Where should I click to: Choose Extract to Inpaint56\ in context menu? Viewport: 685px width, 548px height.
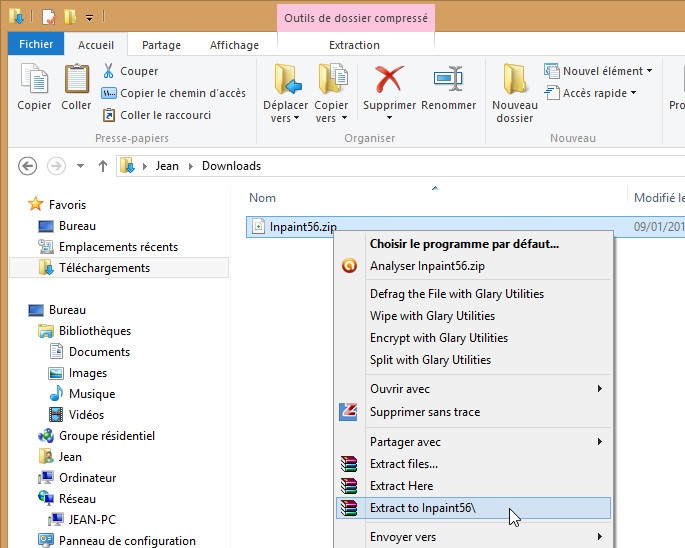click(423, 508)
